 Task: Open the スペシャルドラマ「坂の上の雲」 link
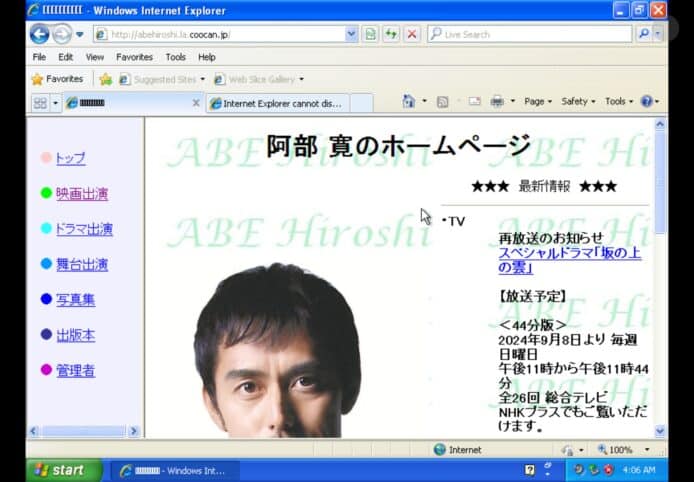coord(569,260)
